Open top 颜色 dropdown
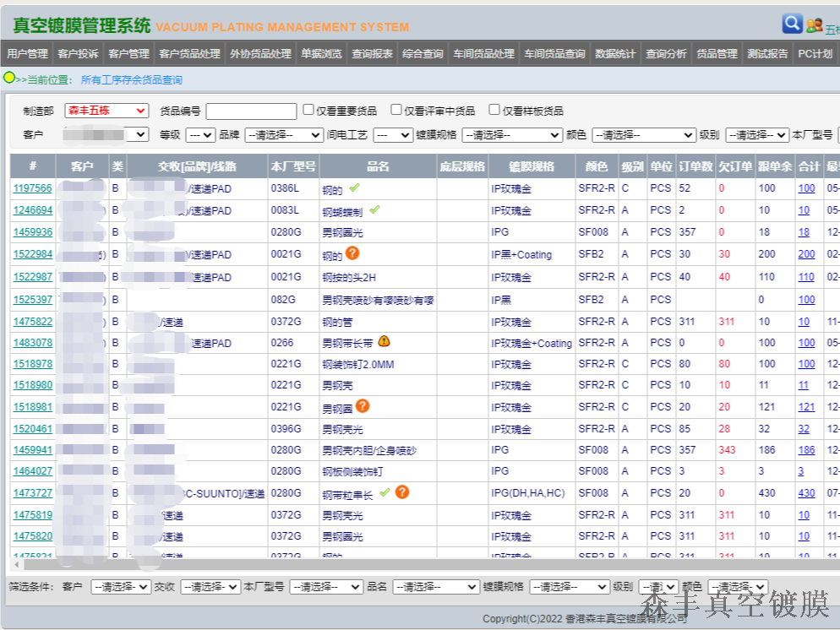This screenshot has height=630, width=840. (643, 135)
